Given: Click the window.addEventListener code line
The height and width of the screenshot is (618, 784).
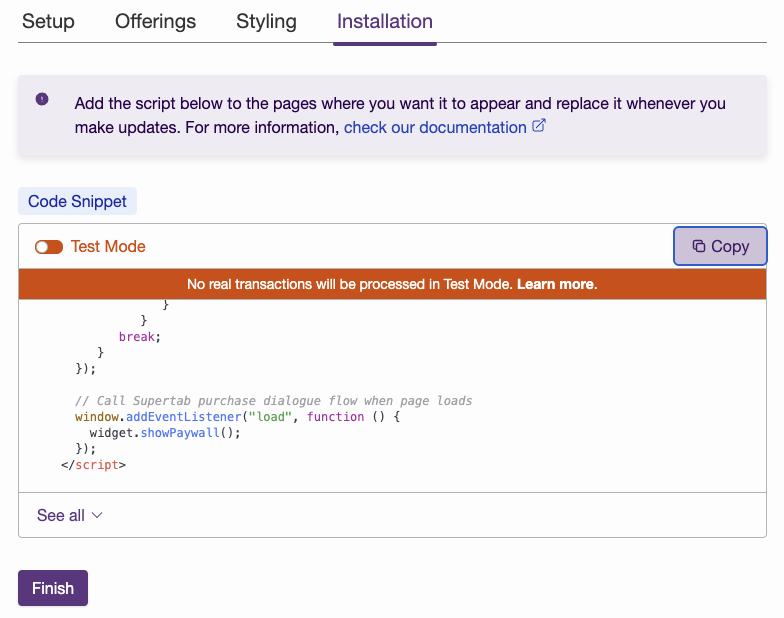Looking at the screenshot, I should click(238, 417).
